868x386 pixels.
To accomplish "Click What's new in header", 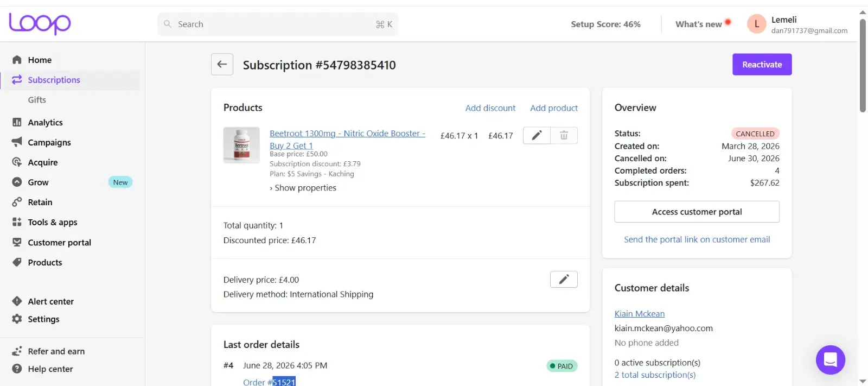I will [x=699, y=24].
